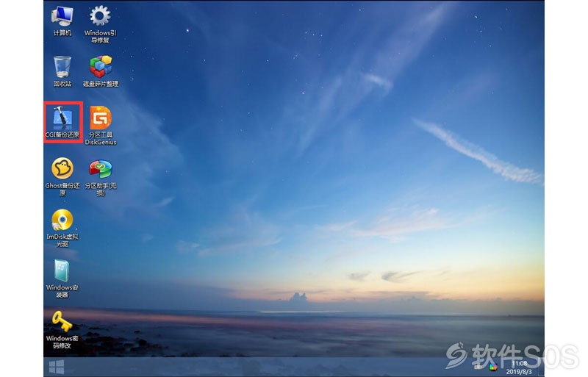Image resolution: width=588 pixels, height=377 pixels.
Task: Open the 计算机 desktop icon
Action: [x=62, y=21]
